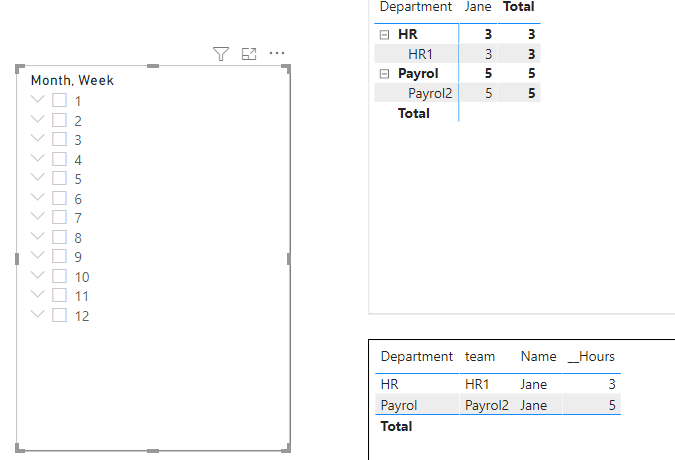Tick the checkbox for month 5

click(59, 179)
